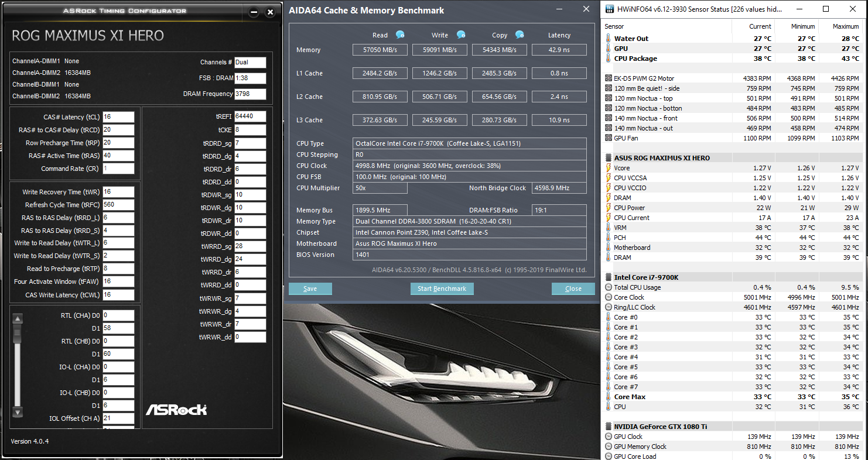
Task: Click the DRAM:FSB Ratio value 19:1
Action: [559, 210]
